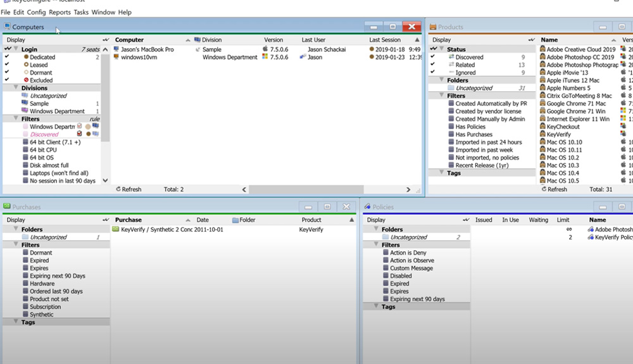Click the KeyCheckout product icon
Viewport: 633px width, 364px height.
542,127
